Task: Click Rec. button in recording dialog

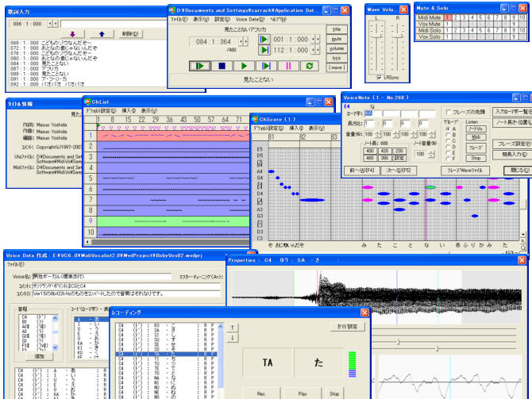Action: pyautogui.click(x=261, y=393)
